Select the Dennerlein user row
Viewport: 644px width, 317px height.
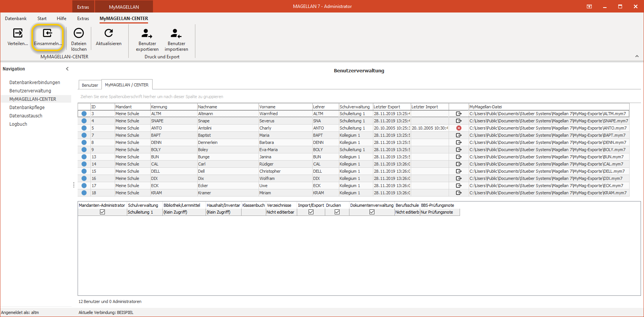tap(354, 142)
